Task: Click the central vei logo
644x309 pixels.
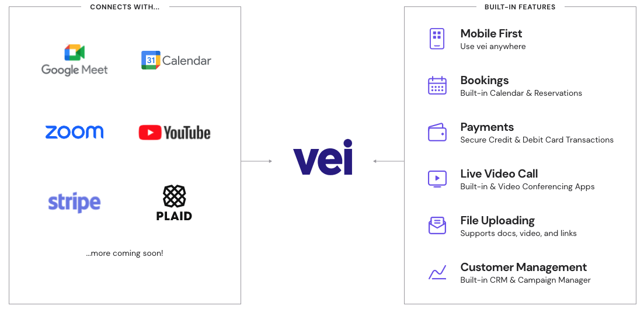Action: pyautogui.click(x=323, y=157)
